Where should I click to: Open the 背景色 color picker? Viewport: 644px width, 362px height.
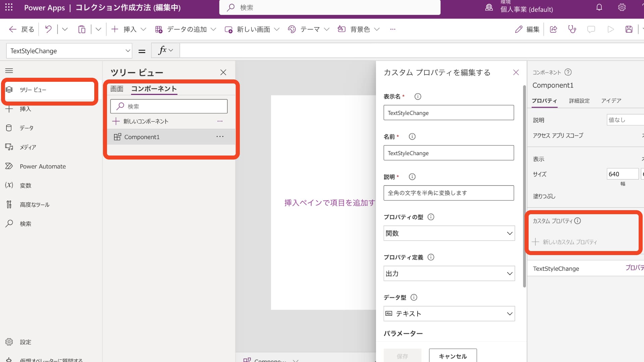[x=359, y=29]
